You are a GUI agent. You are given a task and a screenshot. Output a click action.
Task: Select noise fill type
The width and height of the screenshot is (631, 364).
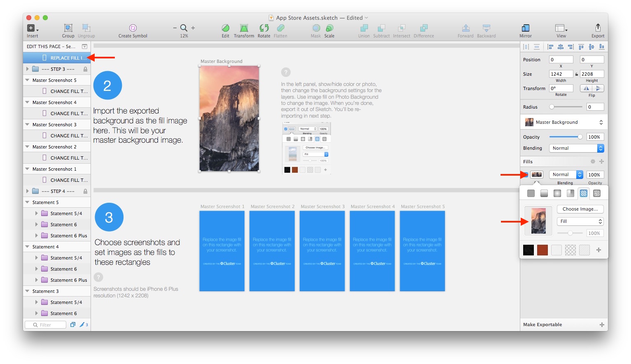pyautogui.click(x=597, y=193)
